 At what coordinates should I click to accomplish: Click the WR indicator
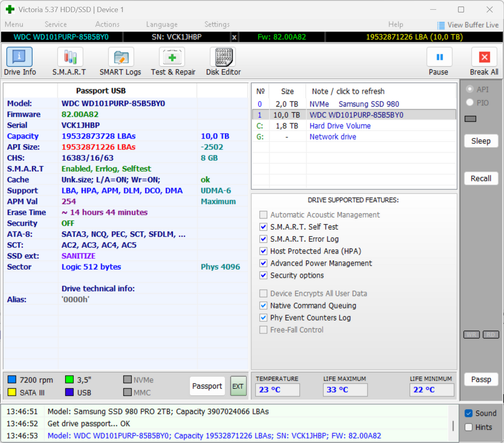pyautogui.click(x=472, y=335)
